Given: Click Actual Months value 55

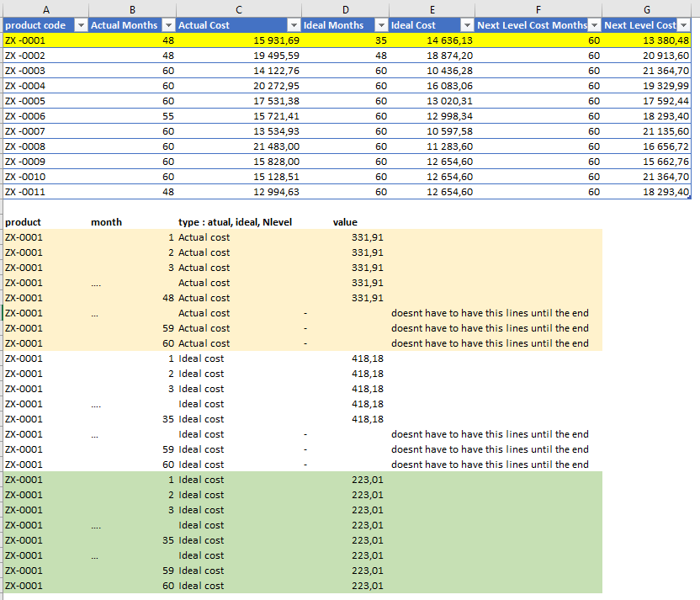Looking at the screenshot, I should (x=133, y=116).
